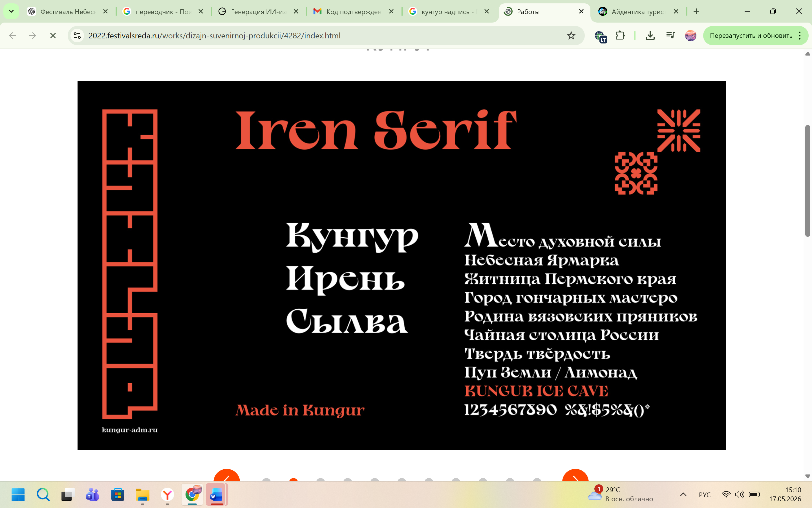Close the переводчик tab
Image resolution: width=812 pixels, height=508 pixels.
point(201,11)
